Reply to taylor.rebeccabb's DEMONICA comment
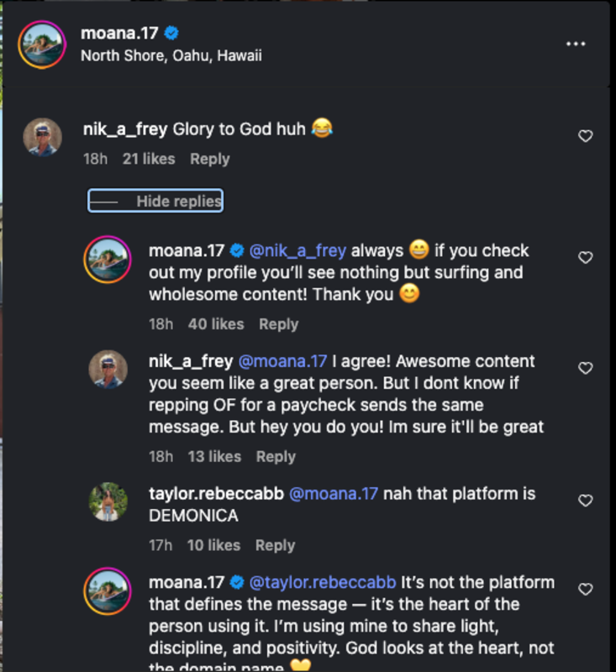Screen dimensions: 616x672 275,545
